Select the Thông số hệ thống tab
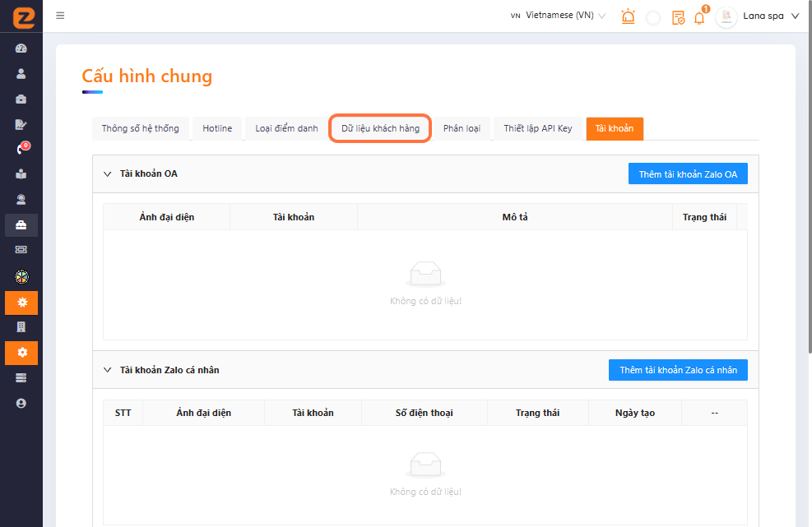This screenshot has width=812, height=527. pyautogui.click(x=140, y=128)
